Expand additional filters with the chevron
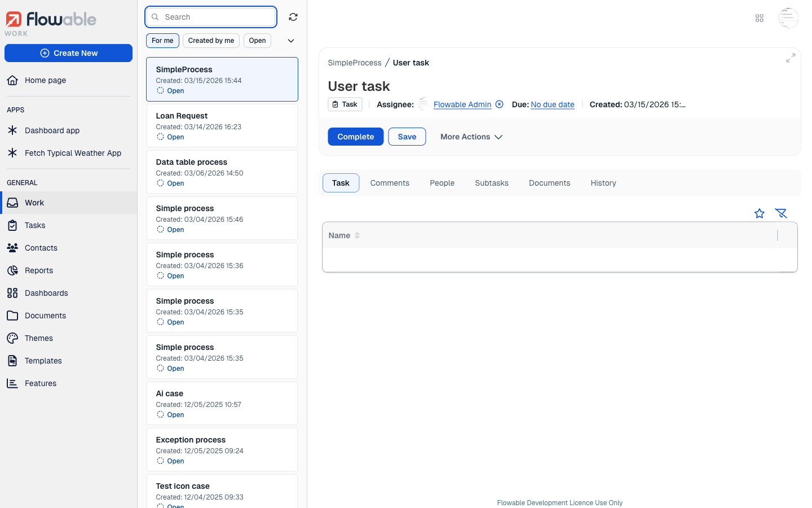The image size is (812, 508). tap(291, 40)
